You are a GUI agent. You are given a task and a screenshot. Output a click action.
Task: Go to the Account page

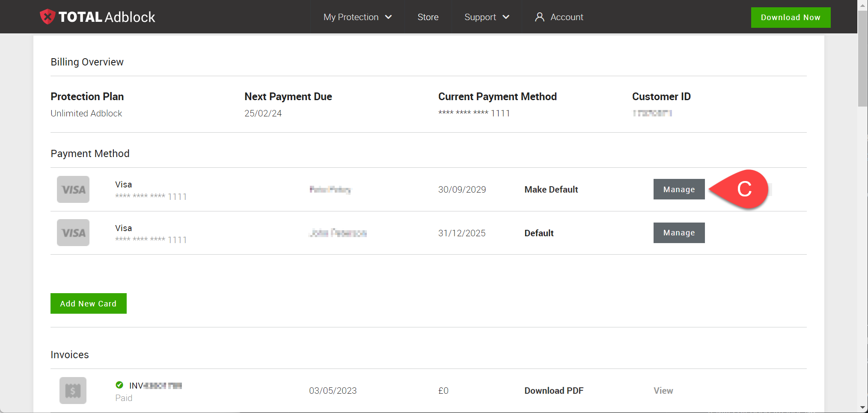coord(559,17)
